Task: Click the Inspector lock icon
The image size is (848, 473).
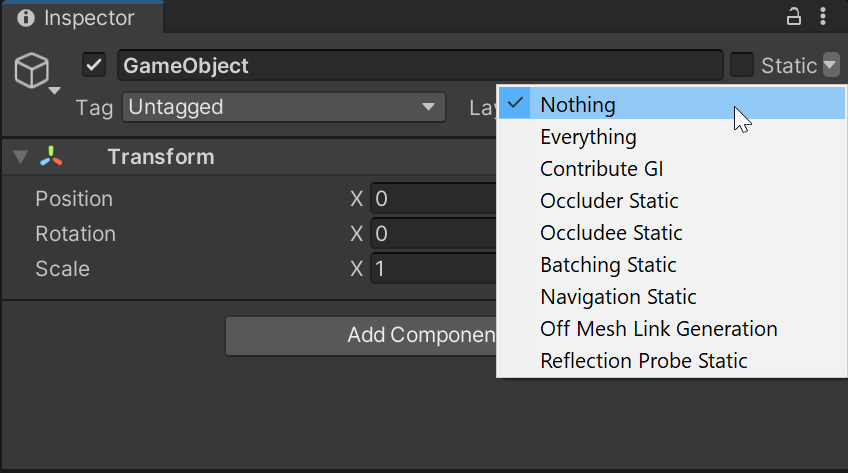Action: [x=794, y=17]
